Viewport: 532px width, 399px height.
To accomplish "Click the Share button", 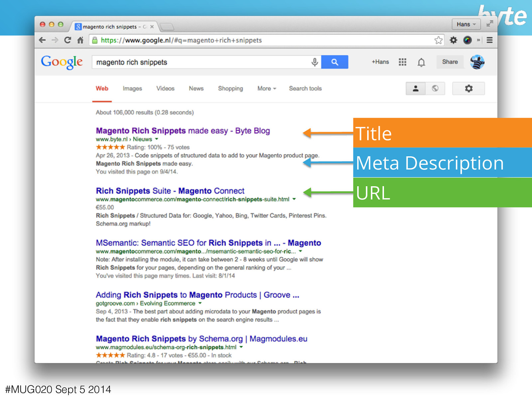I will 450,62.
